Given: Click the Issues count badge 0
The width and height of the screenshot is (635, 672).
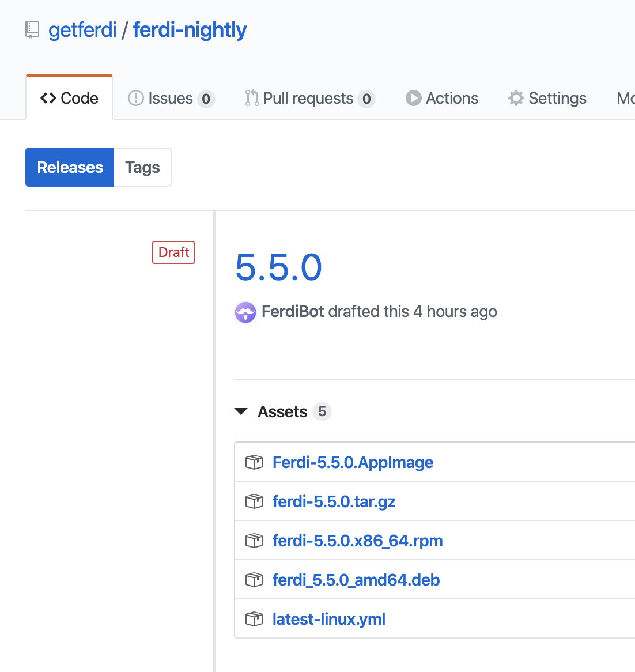Looking at the screenshot, I should pyautogui.click(x=206, y=99).
